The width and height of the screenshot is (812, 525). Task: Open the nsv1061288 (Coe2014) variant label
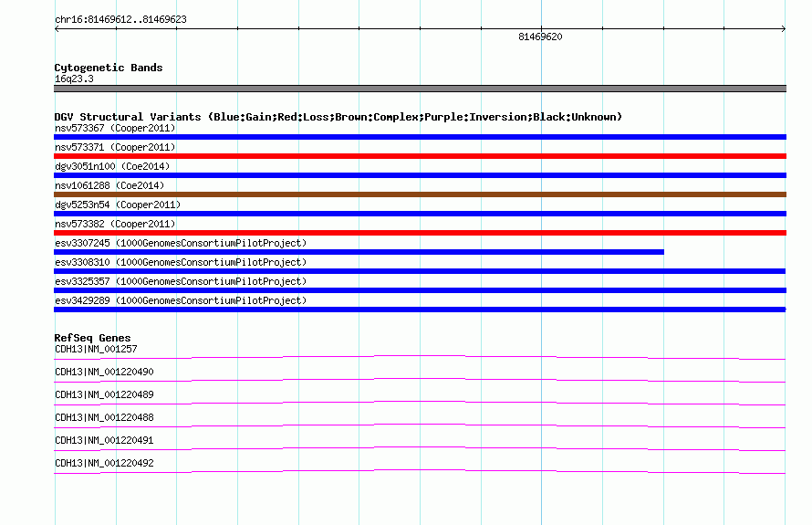(109, 185)
